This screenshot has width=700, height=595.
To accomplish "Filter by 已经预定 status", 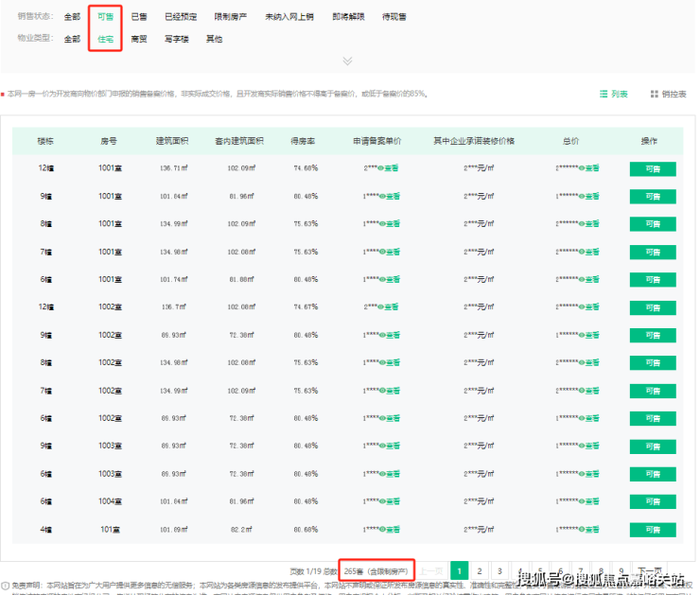I will coord(181,17).
